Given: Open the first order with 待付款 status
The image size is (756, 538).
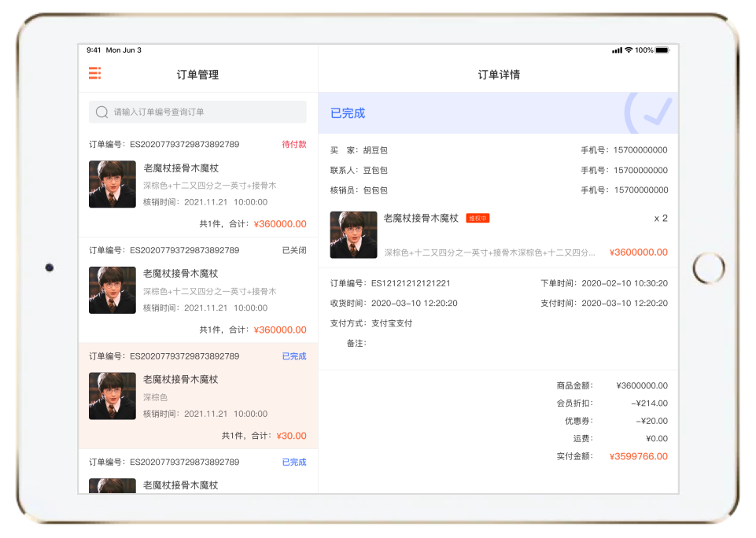Looking at the screenshot, I should pos(197,186).
